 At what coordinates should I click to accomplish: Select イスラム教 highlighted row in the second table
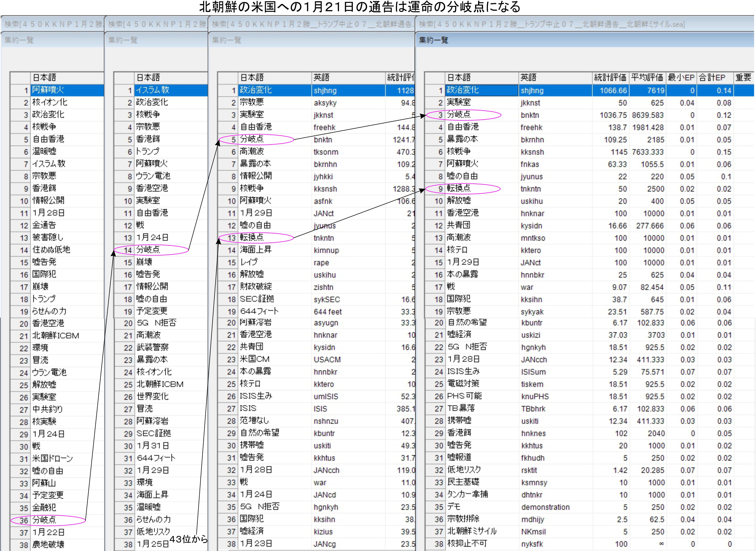153,90
